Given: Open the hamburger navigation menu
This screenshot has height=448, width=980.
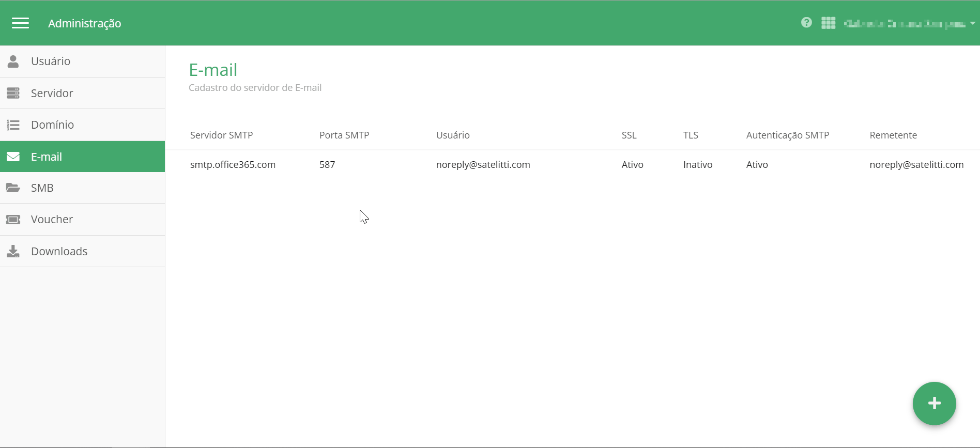Looking at the screenshot, I should (20, 23).
